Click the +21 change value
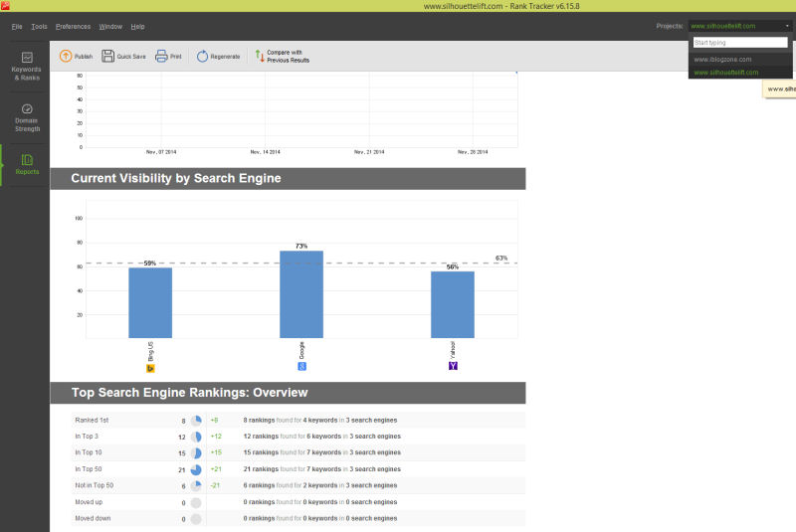 tap(216, 469)
